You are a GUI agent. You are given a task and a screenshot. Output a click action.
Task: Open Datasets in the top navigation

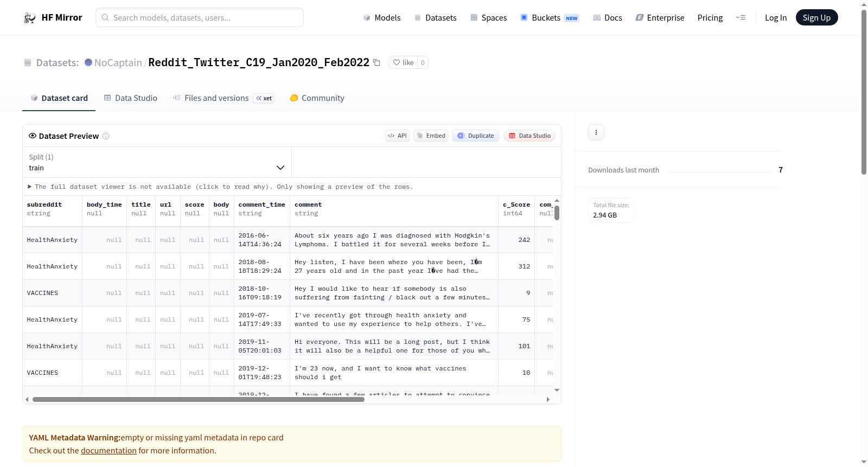tap(435, 17)
